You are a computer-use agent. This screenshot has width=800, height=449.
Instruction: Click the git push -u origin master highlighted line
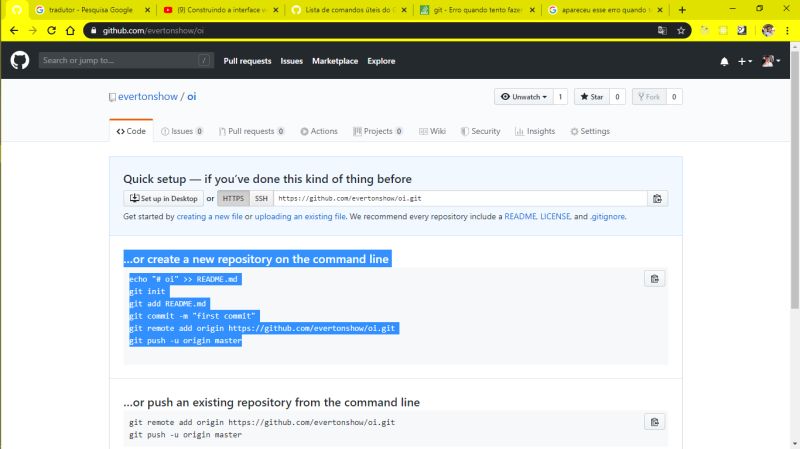point(185,340)
